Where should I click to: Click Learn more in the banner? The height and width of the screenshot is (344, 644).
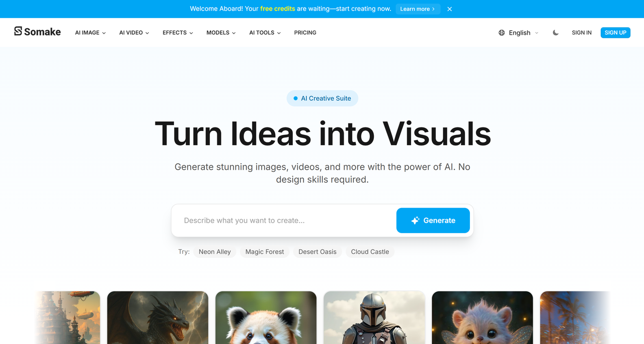tap(418, 9)
